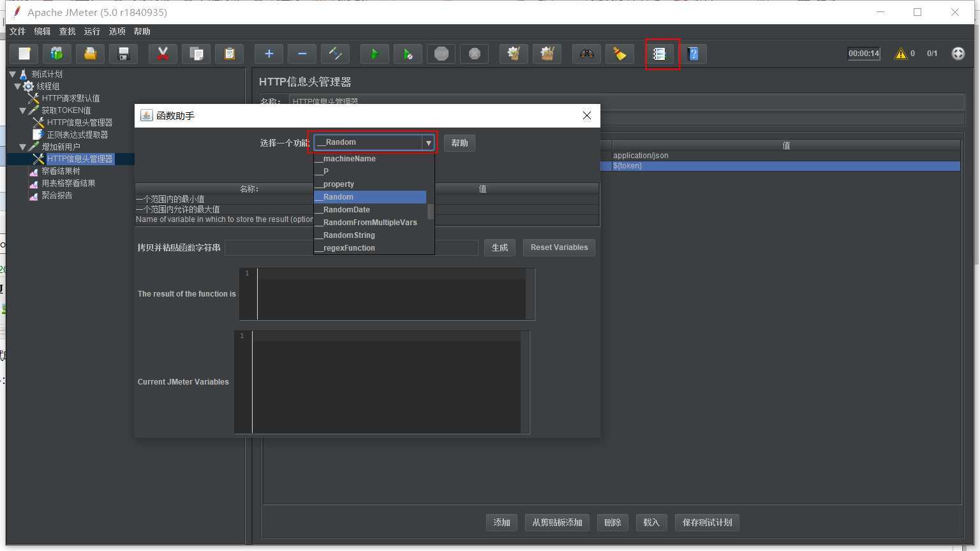Click the Reset Search icon

(x=620, y=54)
